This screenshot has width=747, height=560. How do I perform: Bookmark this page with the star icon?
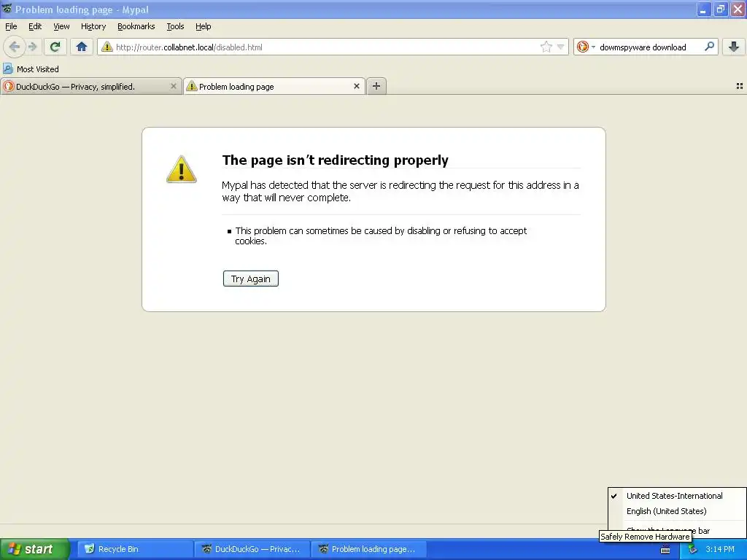pyautogui.click(x=546, y=47)
